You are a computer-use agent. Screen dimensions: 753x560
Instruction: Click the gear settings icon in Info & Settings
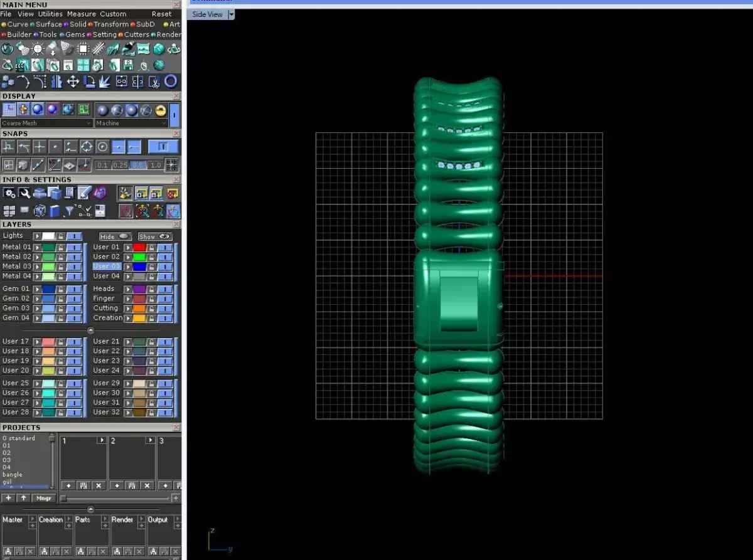point(9,193)
